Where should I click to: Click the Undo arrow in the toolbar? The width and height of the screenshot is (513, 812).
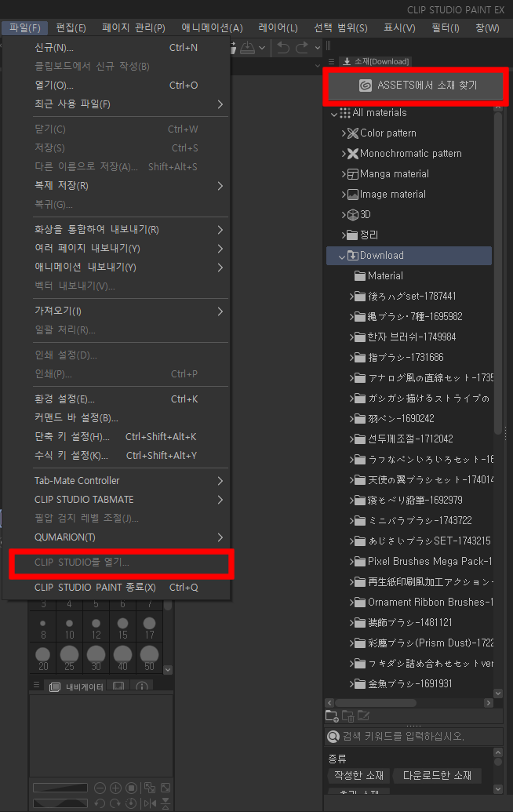283,48
